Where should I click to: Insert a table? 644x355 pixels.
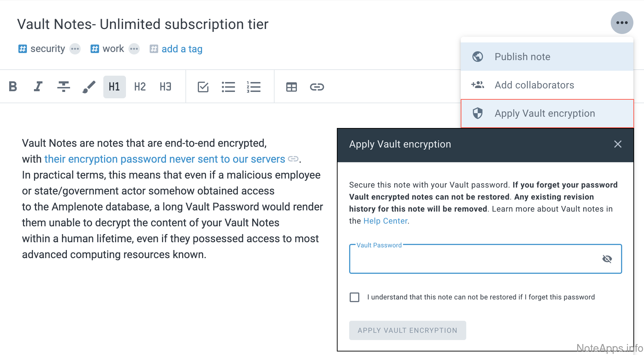tap(292, 87)
